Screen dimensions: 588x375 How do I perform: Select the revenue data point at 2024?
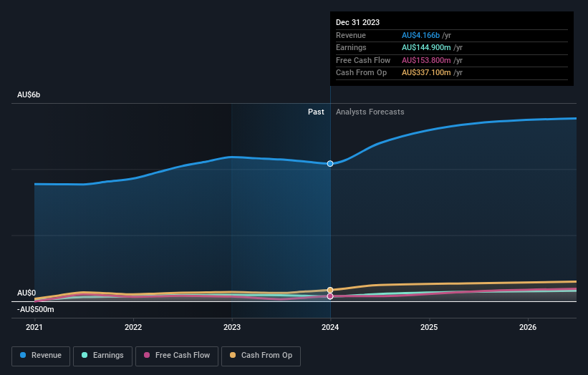point(330,164)
